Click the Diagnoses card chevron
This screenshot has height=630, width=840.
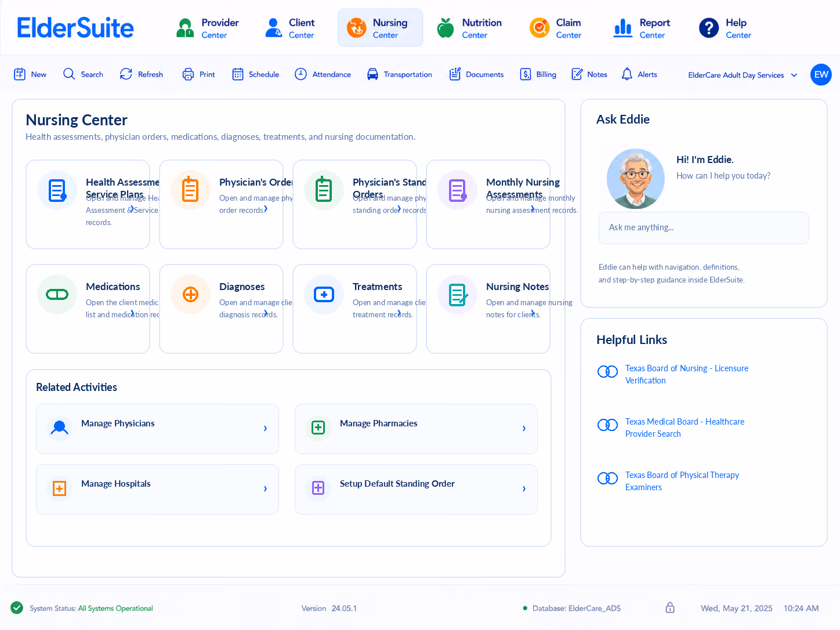(x=266, y=313)
